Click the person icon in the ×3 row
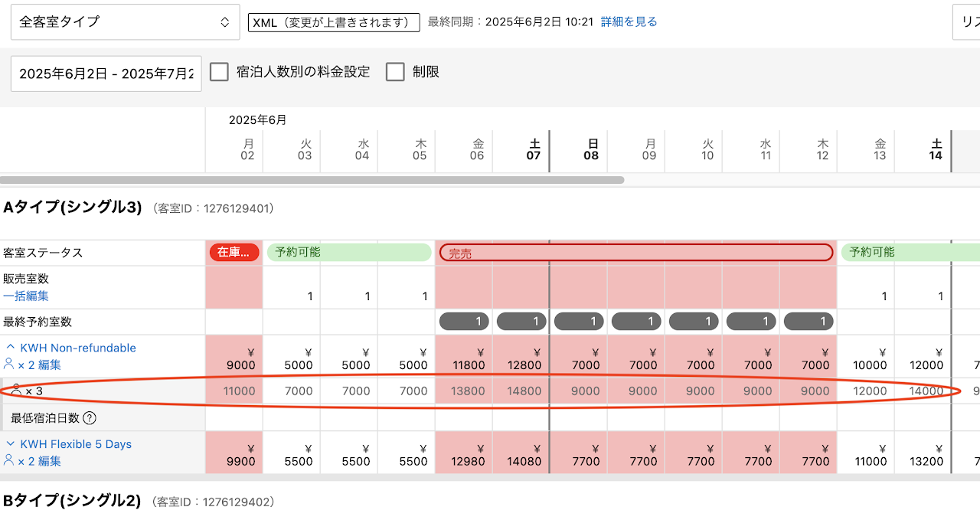 click(x=16, y=391)
